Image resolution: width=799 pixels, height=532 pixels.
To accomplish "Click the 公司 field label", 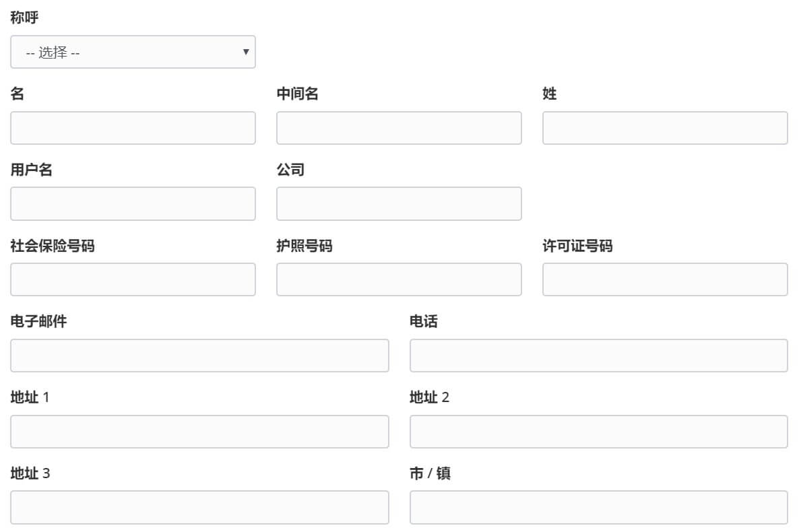I will coord(290,170).
